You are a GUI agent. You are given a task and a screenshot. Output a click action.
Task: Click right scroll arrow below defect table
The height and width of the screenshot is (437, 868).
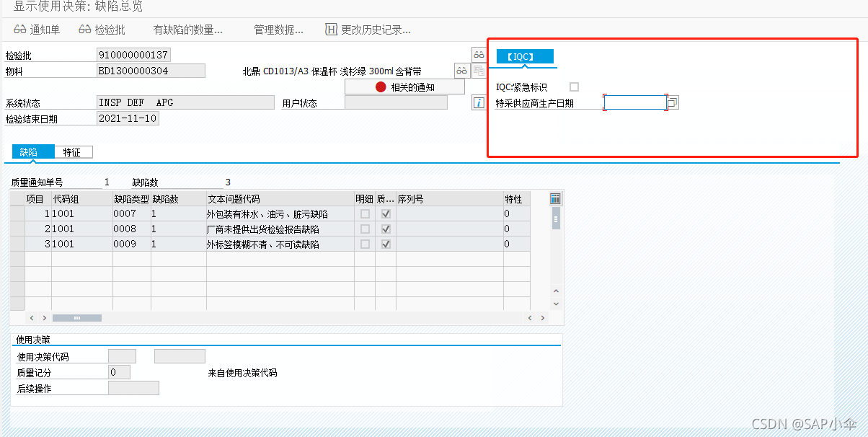[543, 317]
